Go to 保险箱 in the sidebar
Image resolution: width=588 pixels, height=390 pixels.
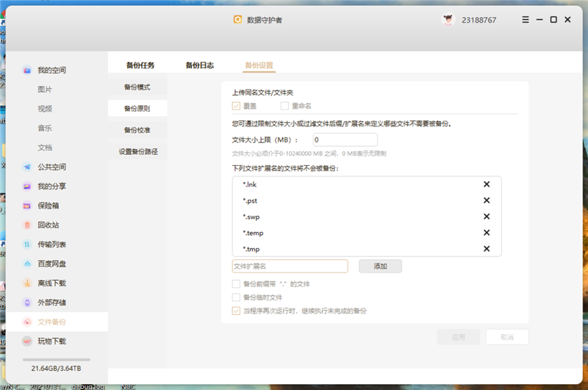click(48, 206)
